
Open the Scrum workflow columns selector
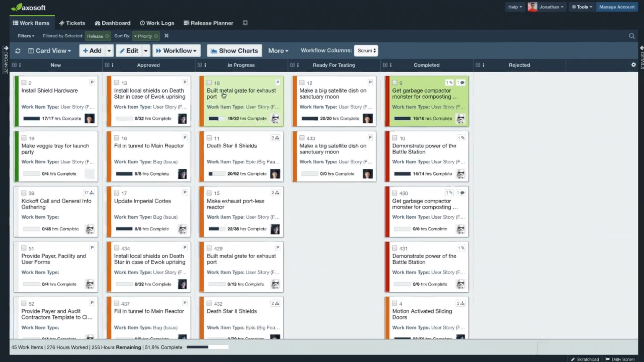pyautogui.click(x=366, y=50)
